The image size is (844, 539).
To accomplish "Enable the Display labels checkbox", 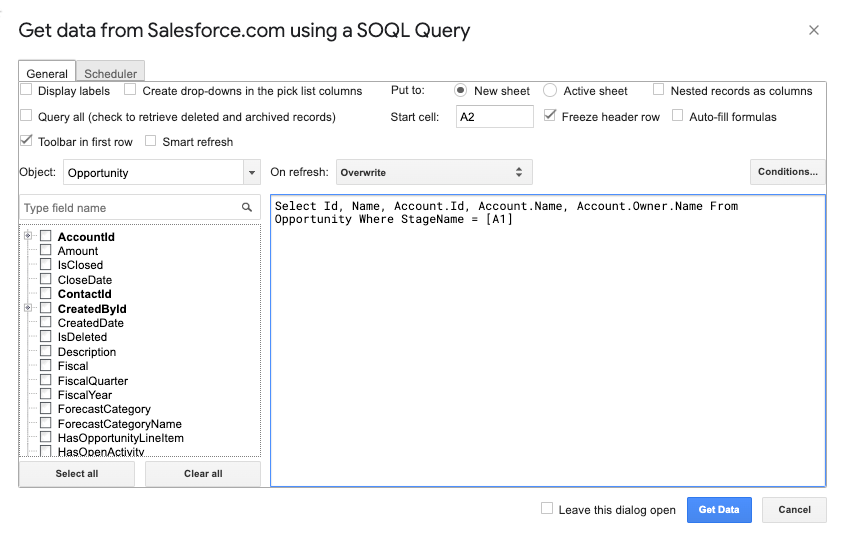I will coord(27,91).
